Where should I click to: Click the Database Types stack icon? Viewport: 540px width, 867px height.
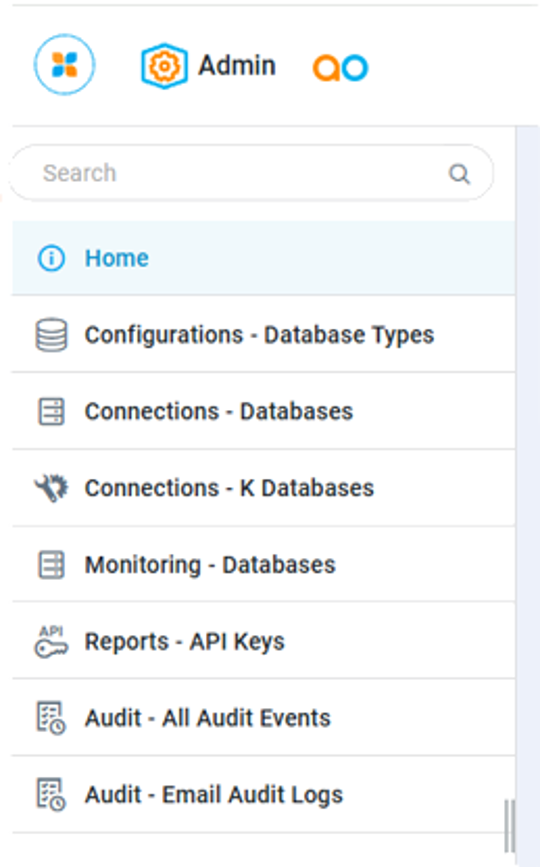pos(51,335)
